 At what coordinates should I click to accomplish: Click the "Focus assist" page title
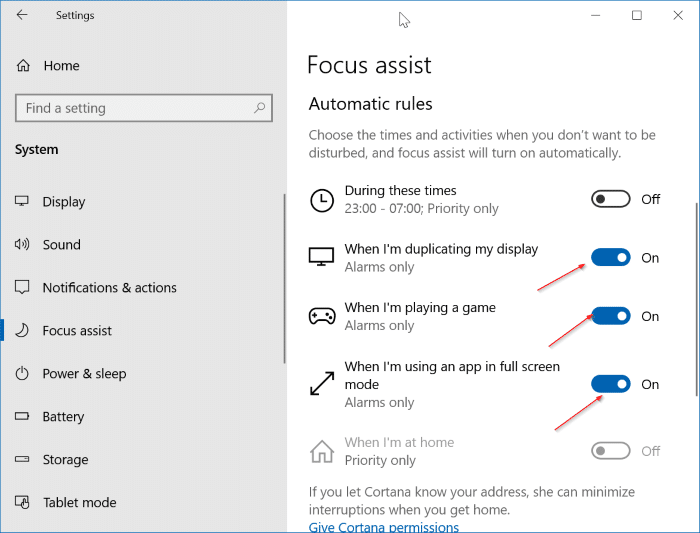pos(369,65)
